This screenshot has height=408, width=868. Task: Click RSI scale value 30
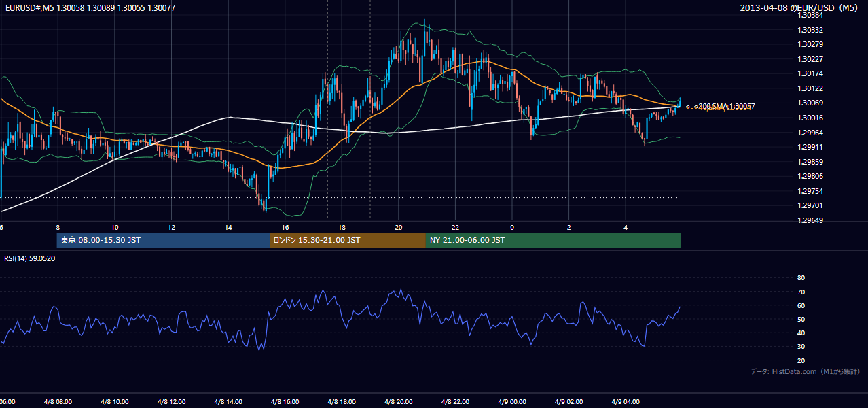click(801, 347)
